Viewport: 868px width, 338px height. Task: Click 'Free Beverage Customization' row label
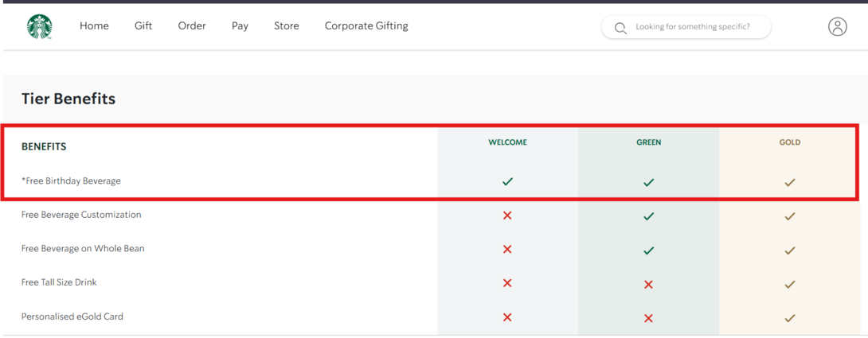(81, 215)
